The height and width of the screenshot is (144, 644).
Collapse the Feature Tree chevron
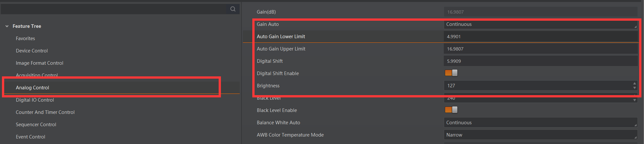click(7, 26)
